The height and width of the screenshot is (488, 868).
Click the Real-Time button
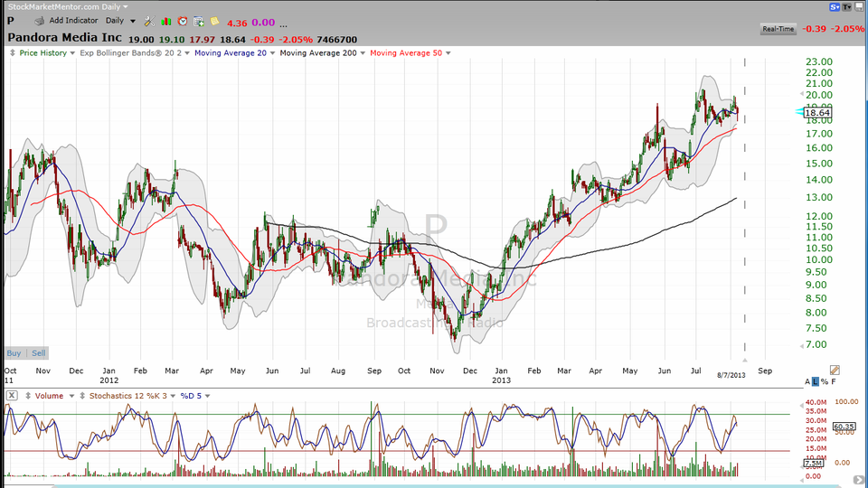778,29
